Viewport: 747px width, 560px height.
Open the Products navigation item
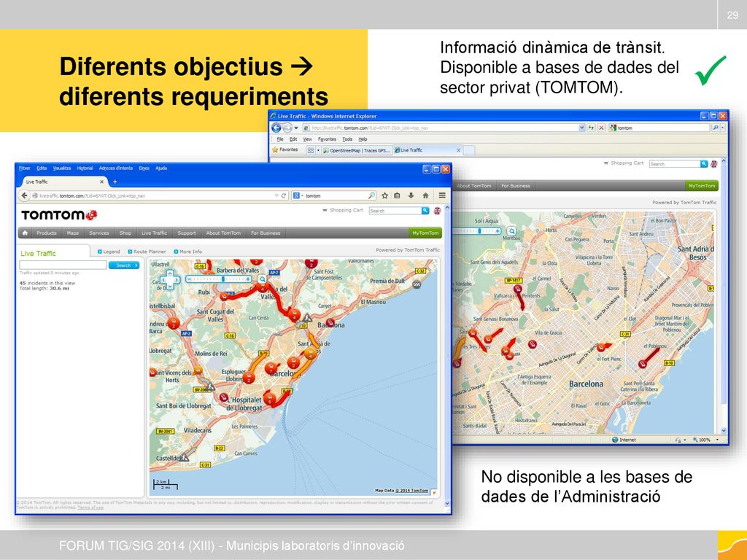coord(47,233)
